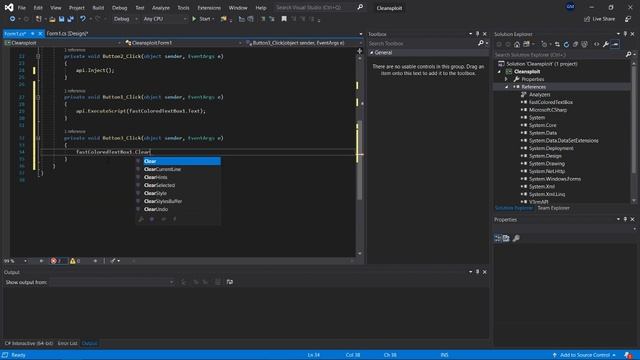Image resolution: width=640 pixels, height=360 pixels.
Task: Click the Open File folder icon
Action: tap(52, 19)
